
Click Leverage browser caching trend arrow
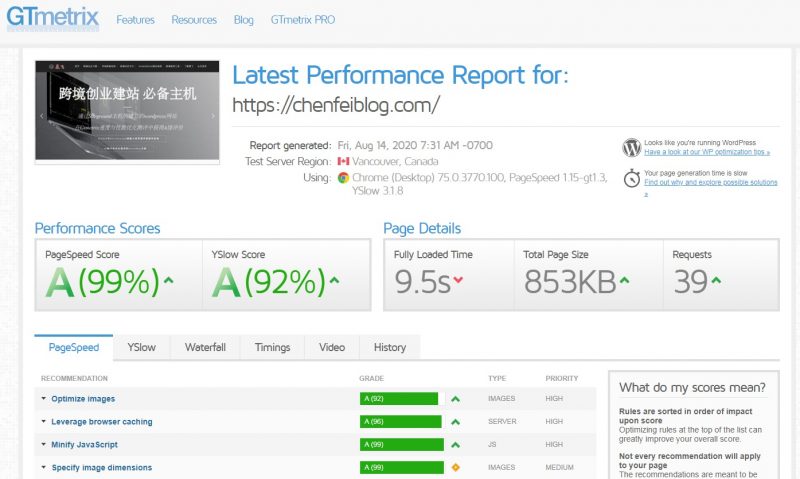pos(456,422)
